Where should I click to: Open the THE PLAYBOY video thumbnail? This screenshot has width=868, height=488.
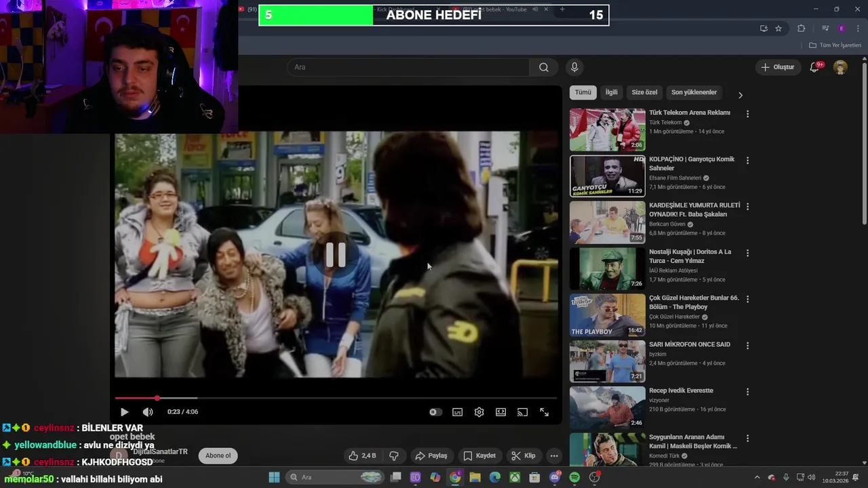click(x=608, y=314)
